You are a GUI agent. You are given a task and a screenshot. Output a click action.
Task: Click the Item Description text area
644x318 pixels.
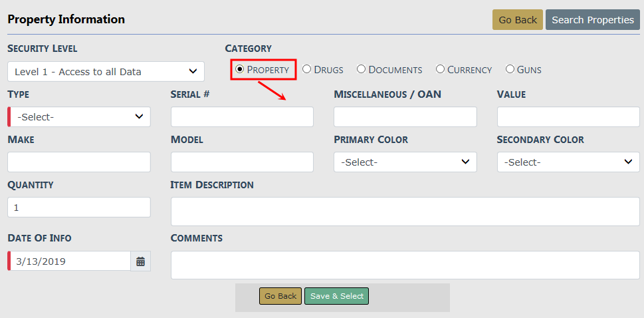(x=405, y=212)
